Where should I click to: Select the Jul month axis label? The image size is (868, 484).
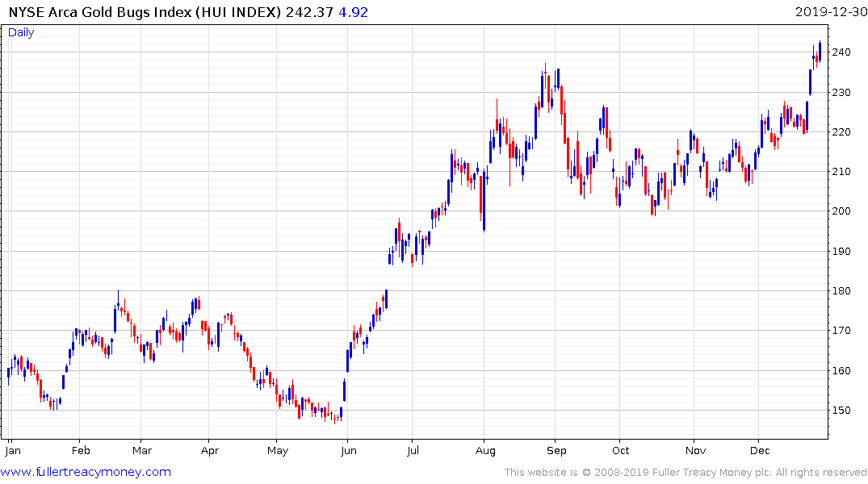[413, 451]
